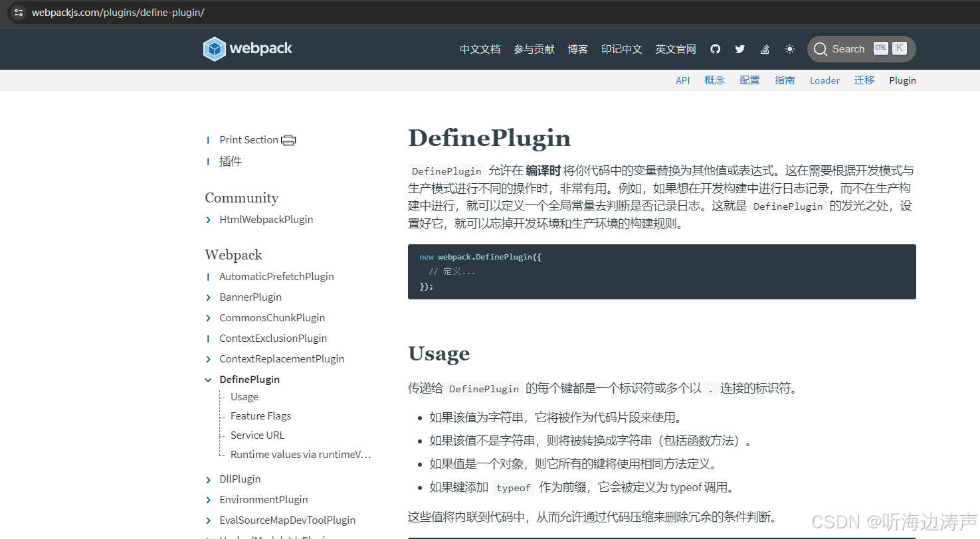The width and height of the screenshot is (980, 539).
Task: Expand the DllPlugin chevron
Action: pyautogui.click(x=209, y=479)
